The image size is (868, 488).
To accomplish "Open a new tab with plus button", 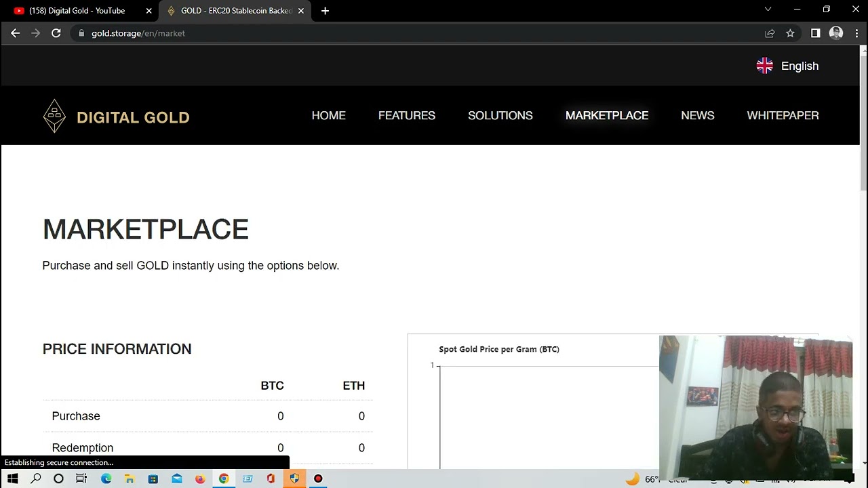I will pyautogui.click(x=325, y=11).
